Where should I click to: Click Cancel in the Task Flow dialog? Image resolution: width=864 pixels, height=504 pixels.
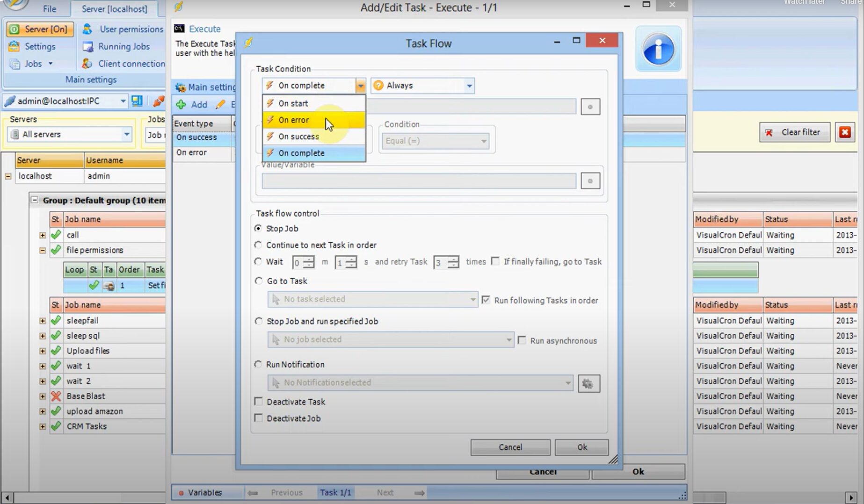(x=510, y=447)
